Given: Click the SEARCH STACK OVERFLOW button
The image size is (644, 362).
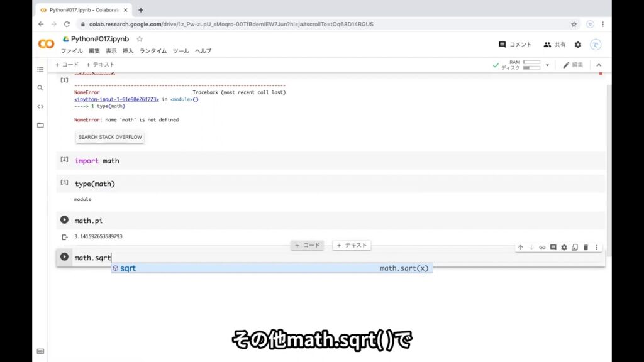Looking at the screenshot, I should [109, 136].
